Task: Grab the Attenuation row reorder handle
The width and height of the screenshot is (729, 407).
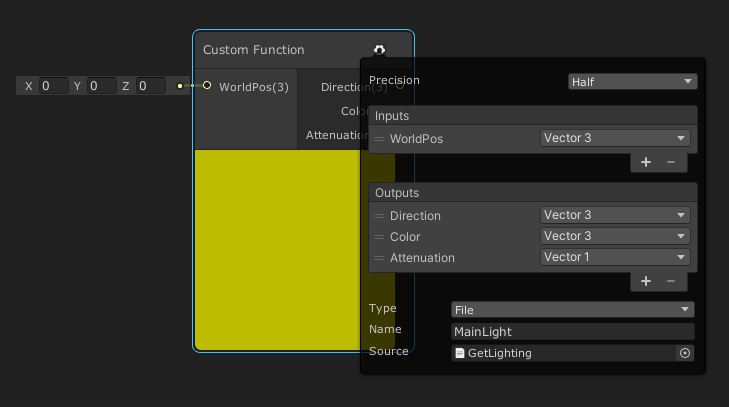Action: (379, 258)
